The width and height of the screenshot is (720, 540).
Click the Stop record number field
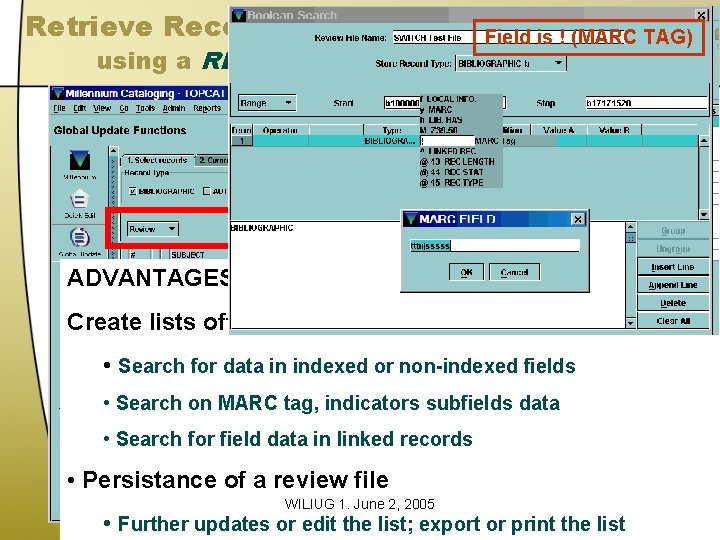[646, 103]
